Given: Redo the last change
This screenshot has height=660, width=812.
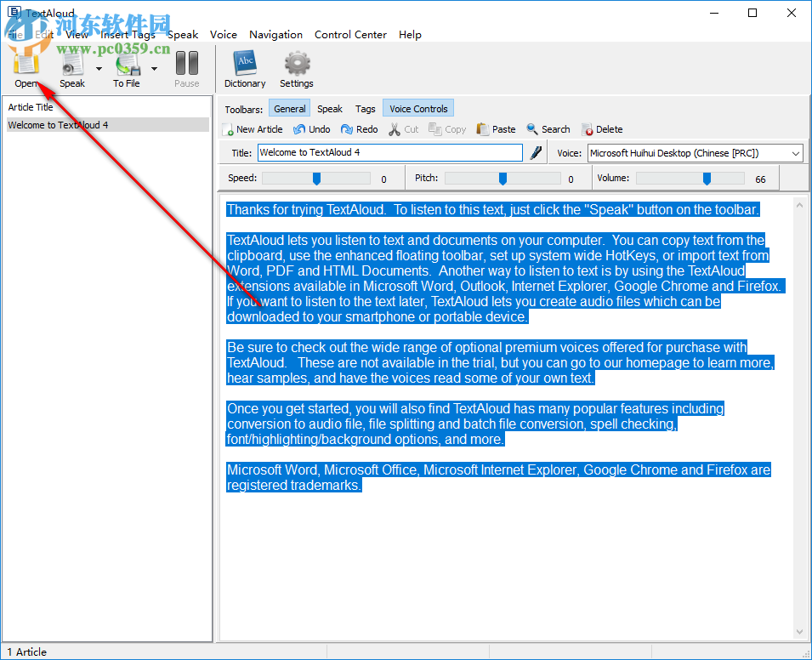Looking at the screenshot, I should (x=359, y=128).
